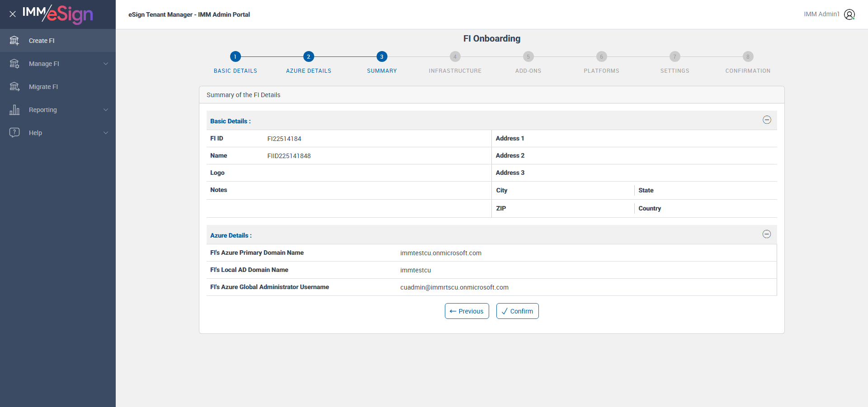Click the Azure Details heading

click(x=231, y=235)
